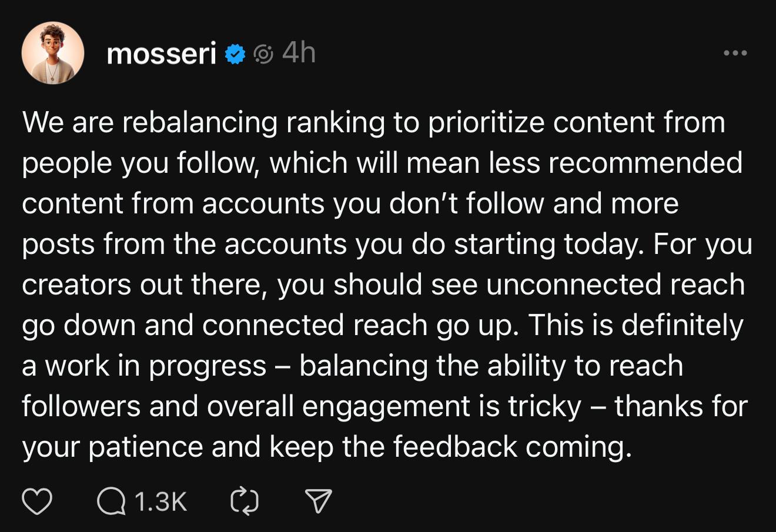This screenshot has height=532, width=776.
Task: Tap the line 'your patience and keep the feedback coming'
Action: 327,447
